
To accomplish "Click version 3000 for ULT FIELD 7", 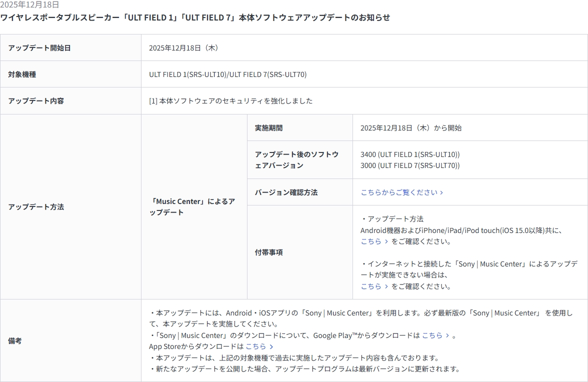I will click(x=409, y=165).
